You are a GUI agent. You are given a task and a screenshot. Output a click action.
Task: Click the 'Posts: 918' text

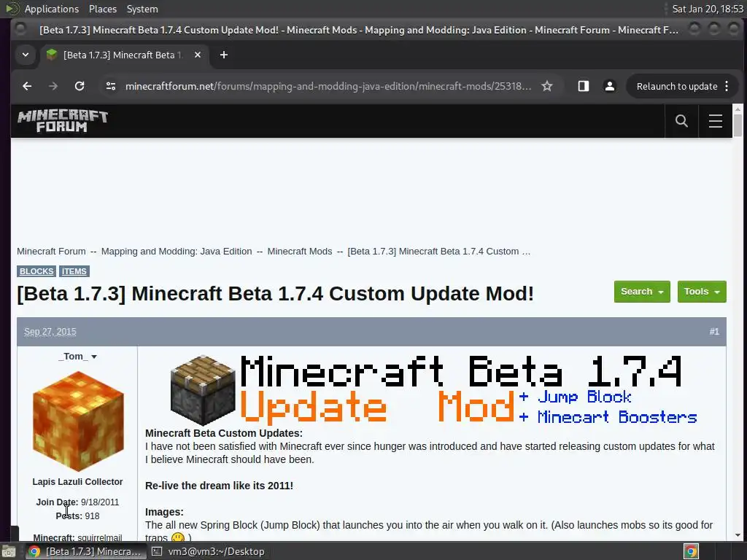pyautogui.click(x=77, y=516)
